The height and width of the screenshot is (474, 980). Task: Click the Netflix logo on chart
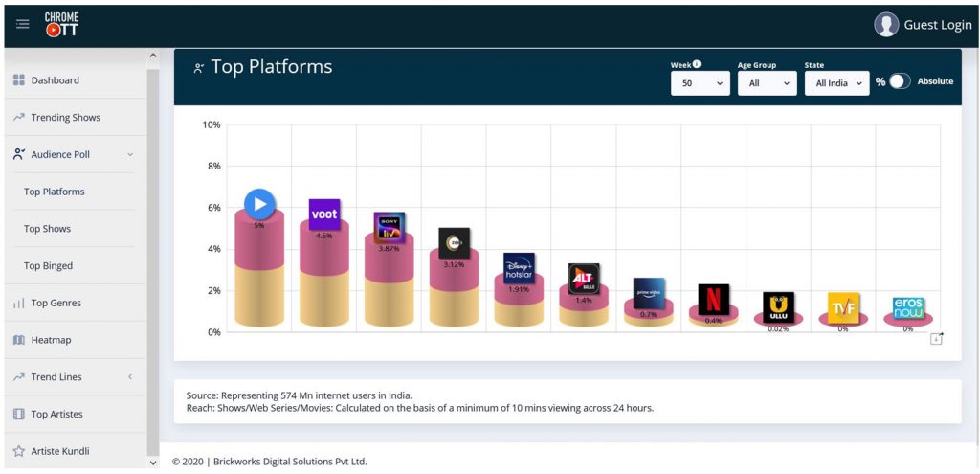(713, 299)
